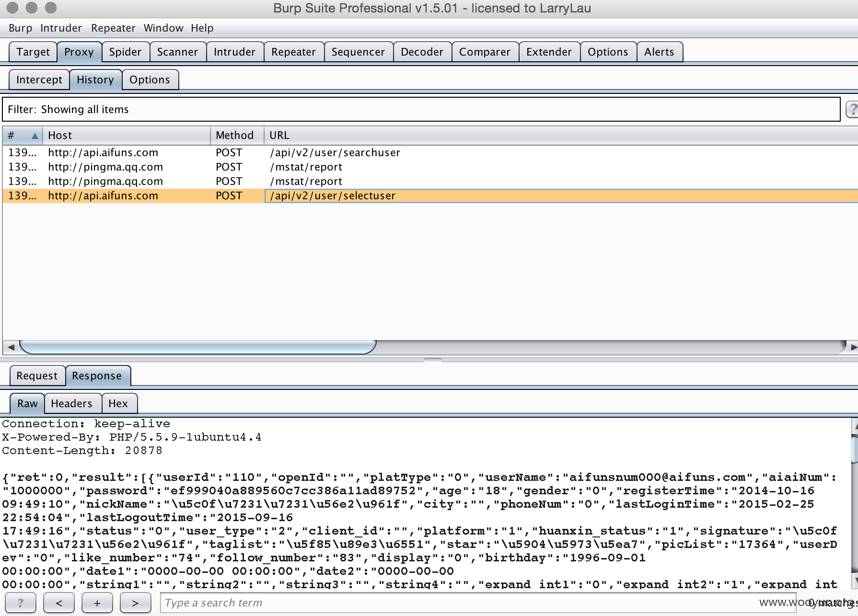Screen dimensions: 858x616
Task: Click the history horizontal scrollbar thumb
Action: coord(197,347)
